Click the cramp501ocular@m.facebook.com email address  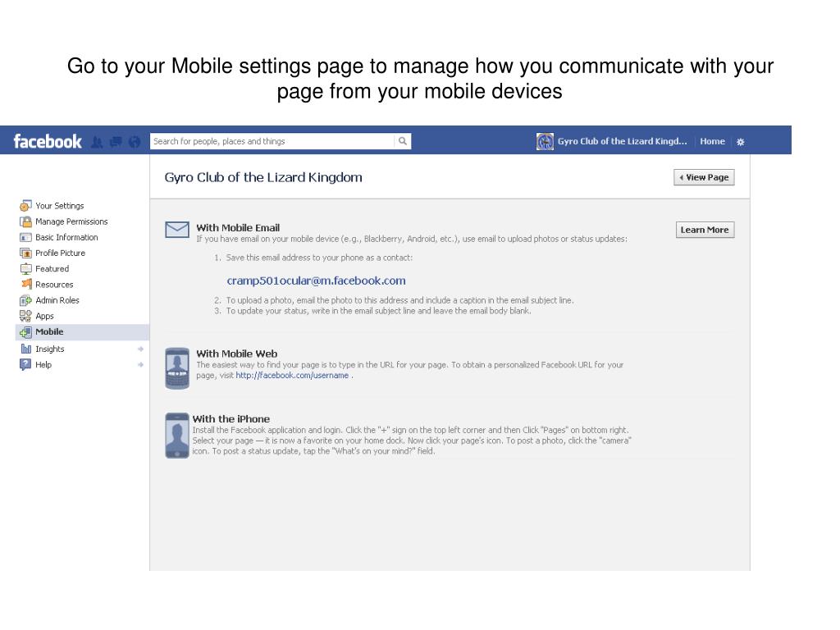click(316, 281)
